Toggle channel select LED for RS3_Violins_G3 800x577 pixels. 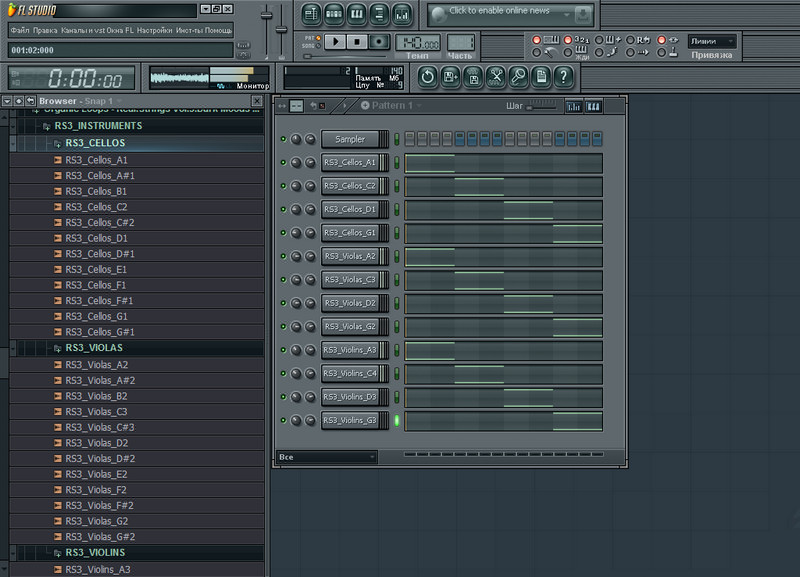pos(396,420)
